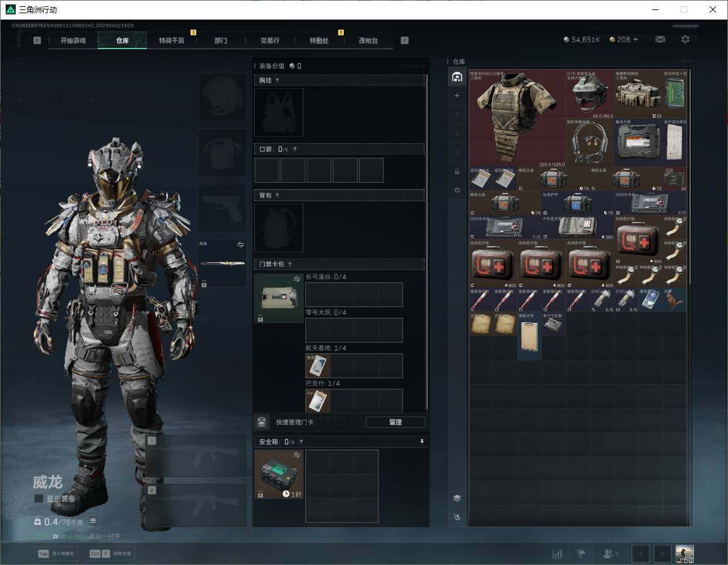Open the 部门 tab
This screenshot has height=565, width=728.
point(221,40)
